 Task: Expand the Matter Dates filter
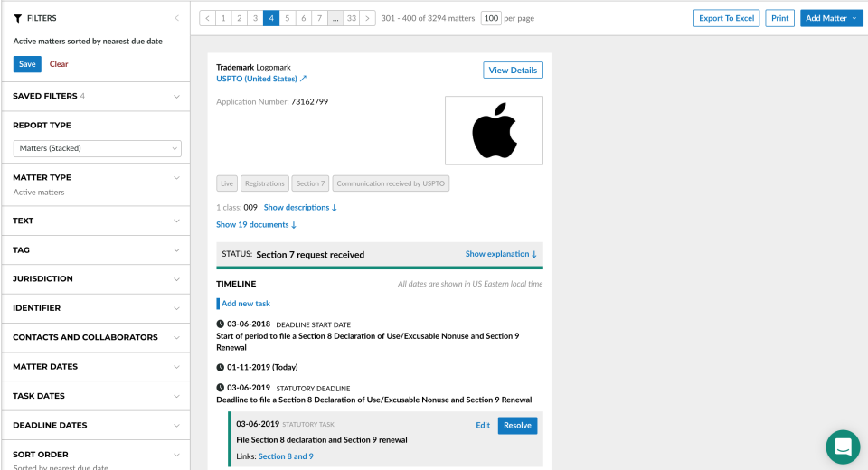(x=97, y=367)
